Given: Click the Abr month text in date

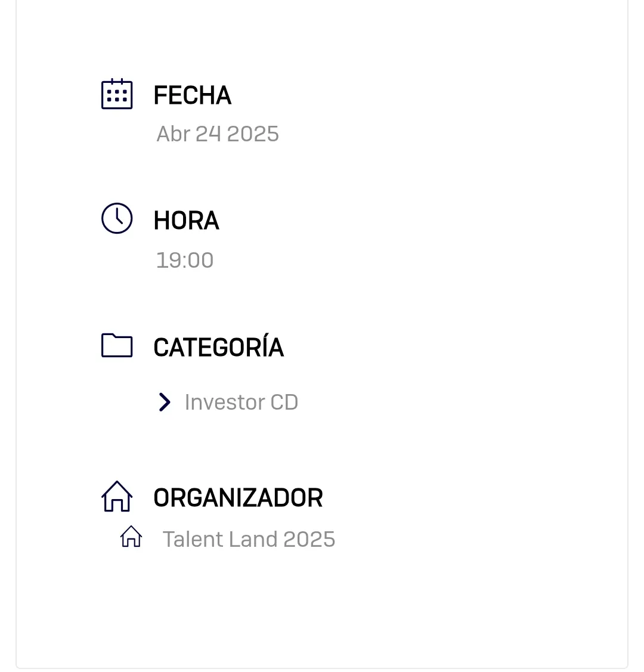Looking at the screenshot, I should pos(173,134).
